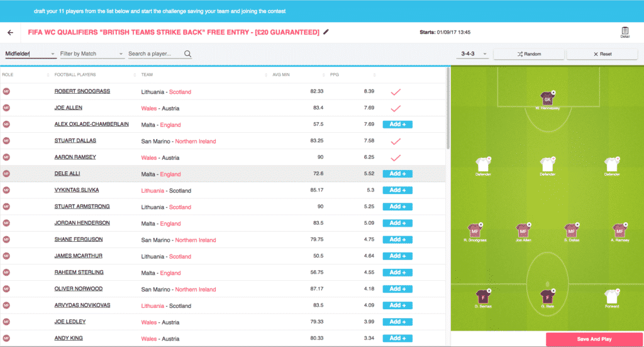This screenshot has width=644, height=347.
Task: Add Arvydas Novikovas to the team
Action: 397,305
